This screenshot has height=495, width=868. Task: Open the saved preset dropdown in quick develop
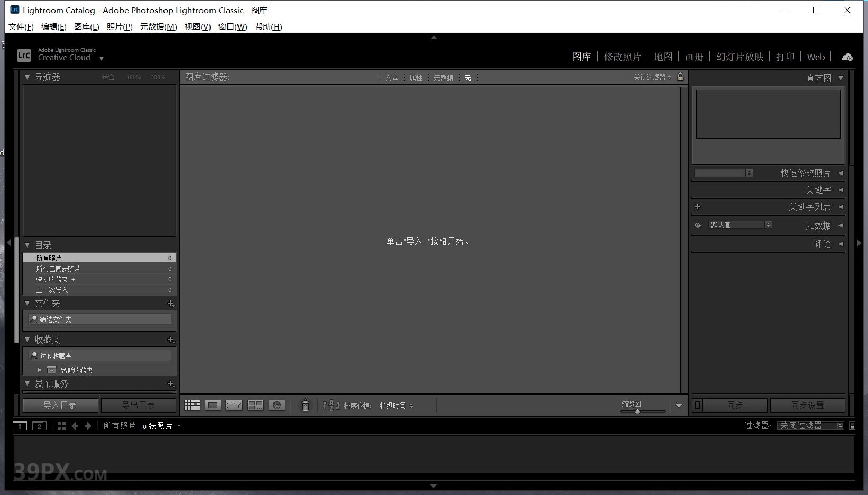coord(723,173)
